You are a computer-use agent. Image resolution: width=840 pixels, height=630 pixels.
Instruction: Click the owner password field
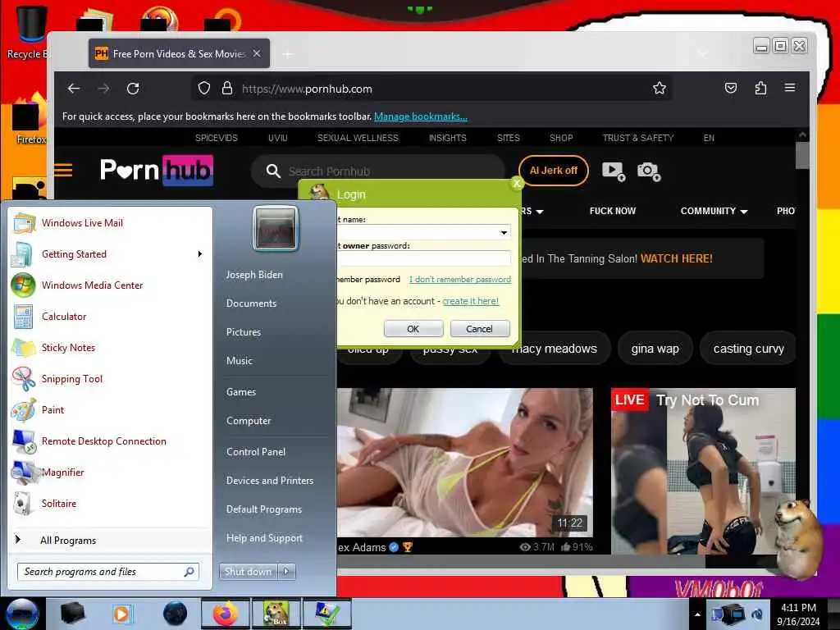click(423, 258)
